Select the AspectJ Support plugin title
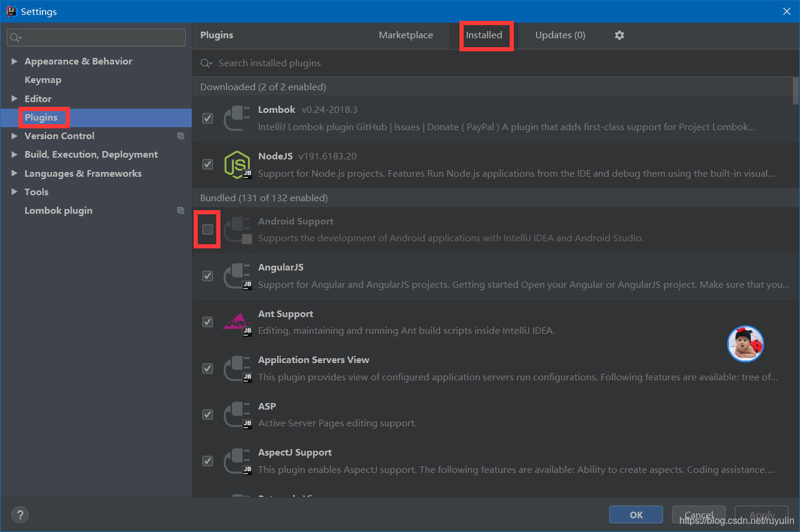The width and height of the screenshot is (800, 532). (x=295, y=453)
